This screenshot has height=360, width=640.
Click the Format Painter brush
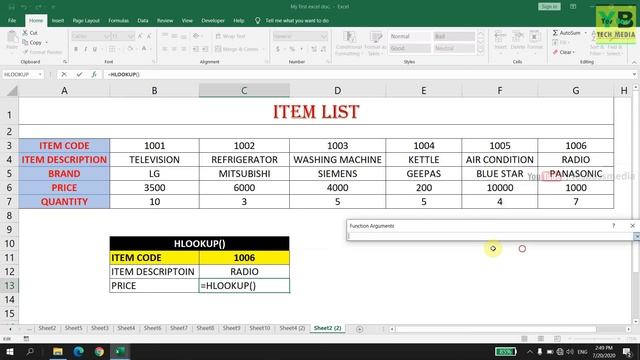tap(42, 52)
